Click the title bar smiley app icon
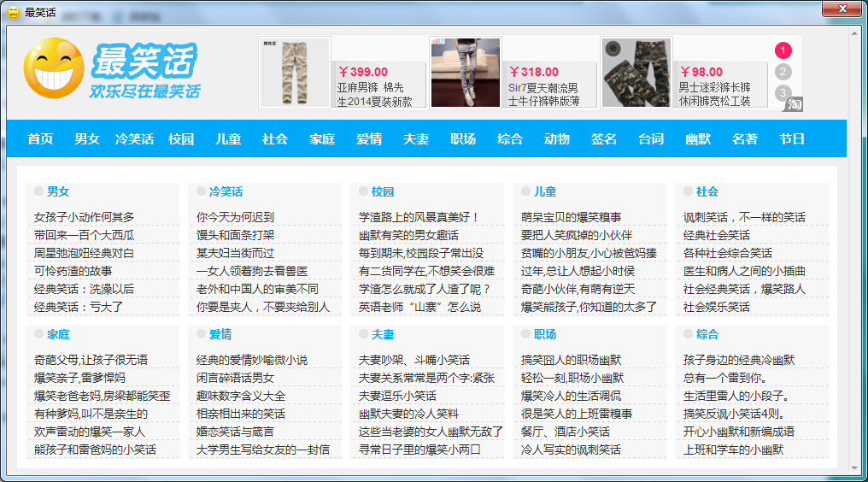The width and height of the screenshot is (868, 482). pos(14,12)
